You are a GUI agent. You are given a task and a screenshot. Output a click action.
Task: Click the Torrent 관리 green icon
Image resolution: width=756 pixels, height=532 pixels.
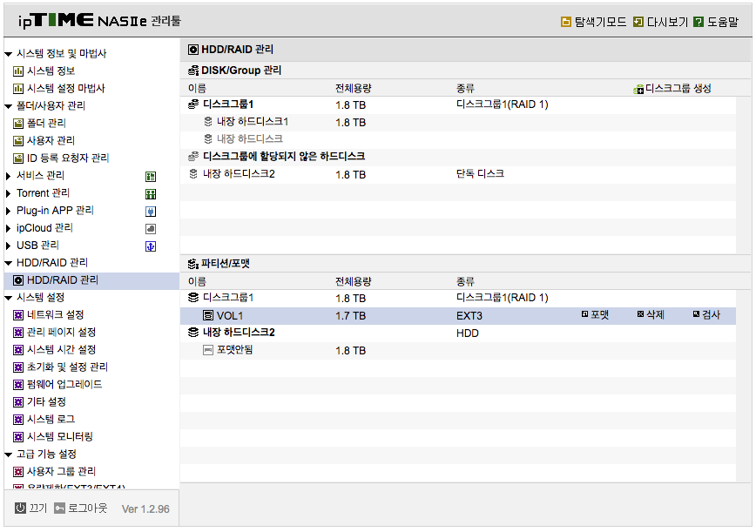151,193
